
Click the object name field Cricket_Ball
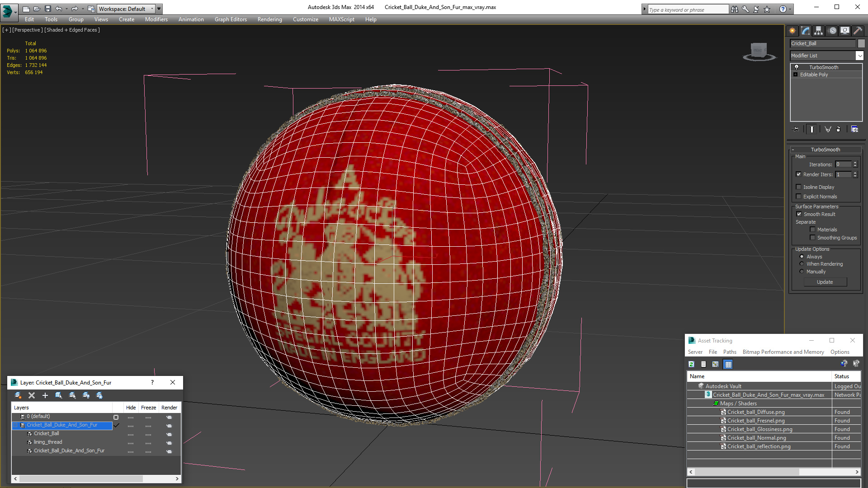[x=823, y=43]
